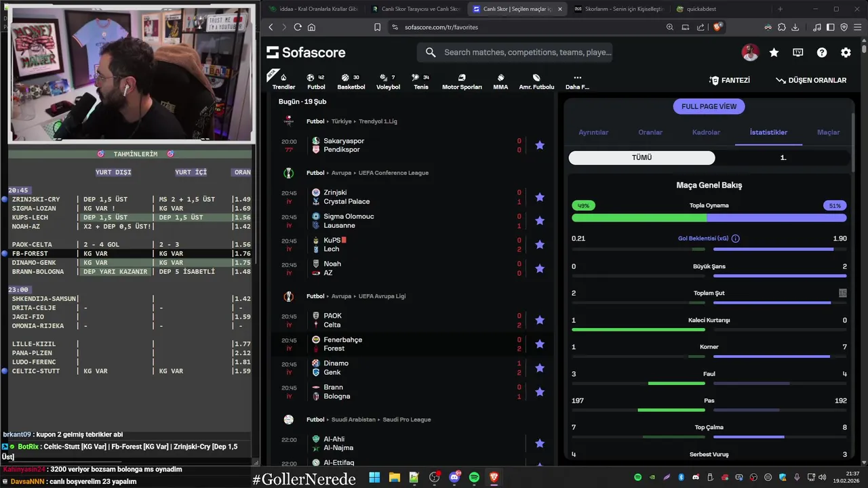Open the favorites star in Sofascore header

[x=774, y=52]
